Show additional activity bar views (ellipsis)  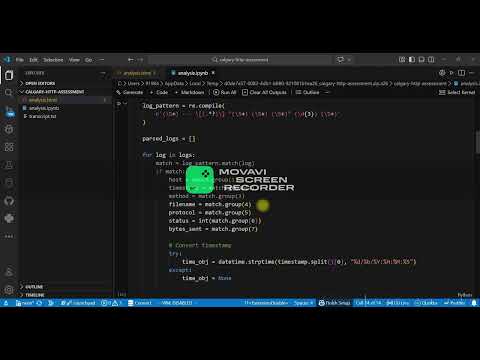(9, 236)
